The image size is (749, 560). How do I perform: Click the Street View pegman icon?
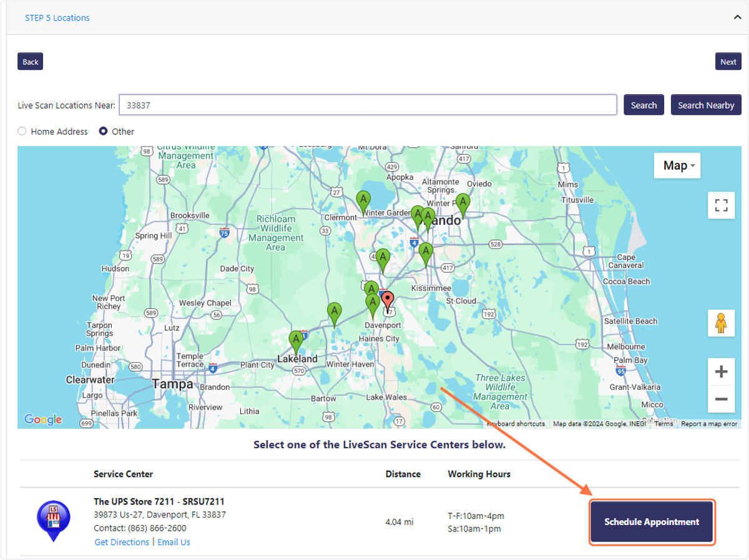click(721, 323)
